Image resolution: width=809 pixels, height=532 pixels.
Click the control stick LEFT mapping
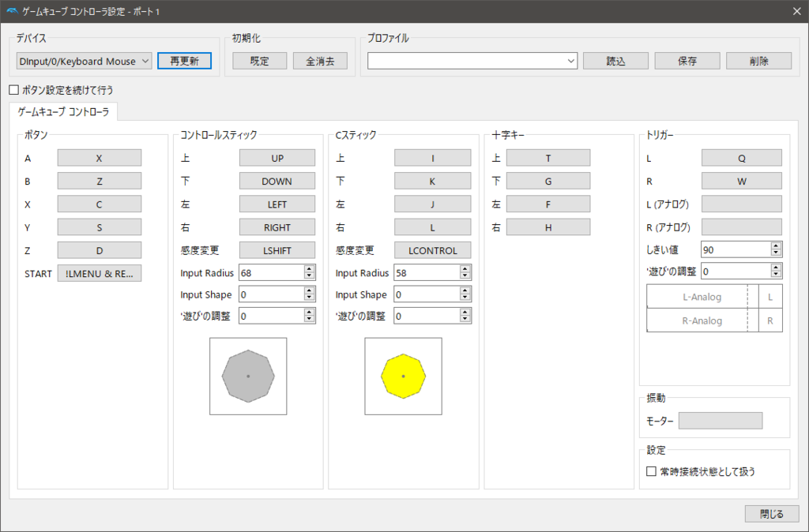(x=277, y=204)
